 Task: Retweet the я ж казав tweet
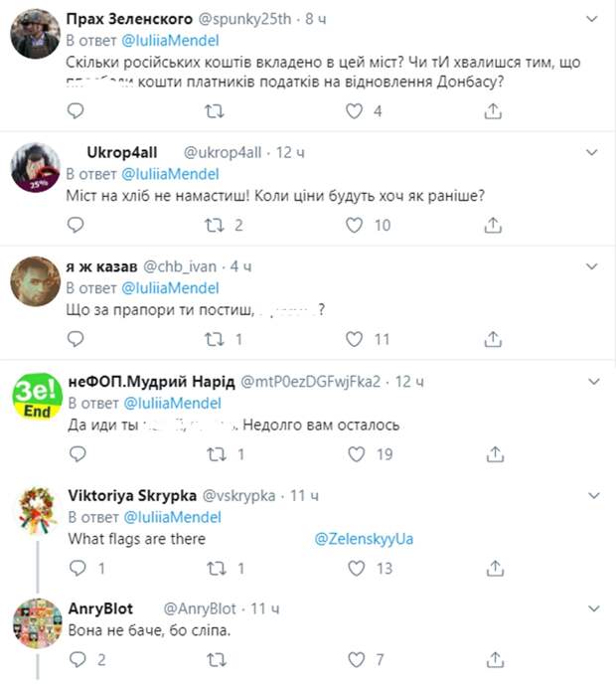pyautogui.click(x=215, y=339)
